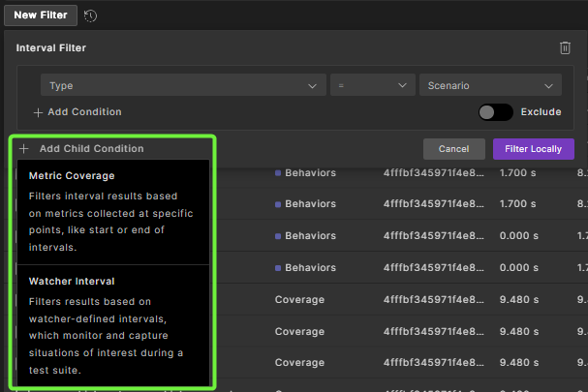The image size is (588, 392).
Task: Click the purple marker on third Behaviors row
Action: [278, 236]
